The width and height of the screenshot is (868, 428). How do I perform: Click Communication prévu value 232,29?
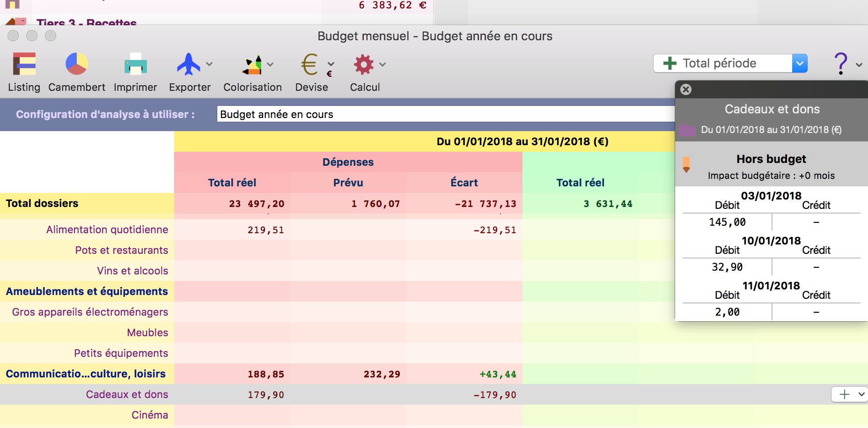pyautogui.click(x=382, y=374)
